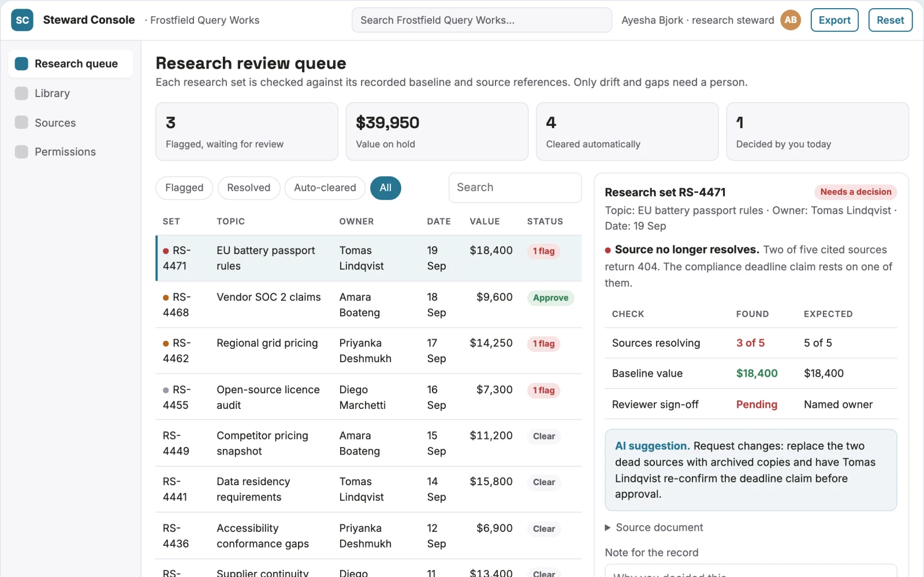Viewport: 924px width, 577px height.
Task: Open Research queue in the sidebar
Action: [70, 64]
